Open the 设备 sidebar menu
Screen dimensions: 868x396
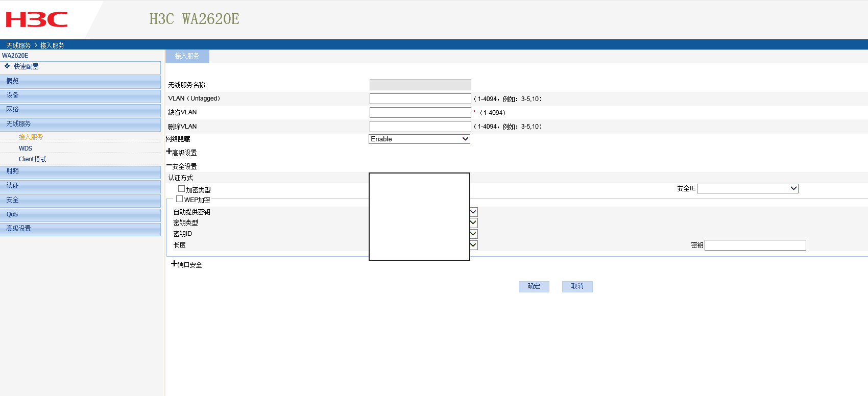click(80, 95)
